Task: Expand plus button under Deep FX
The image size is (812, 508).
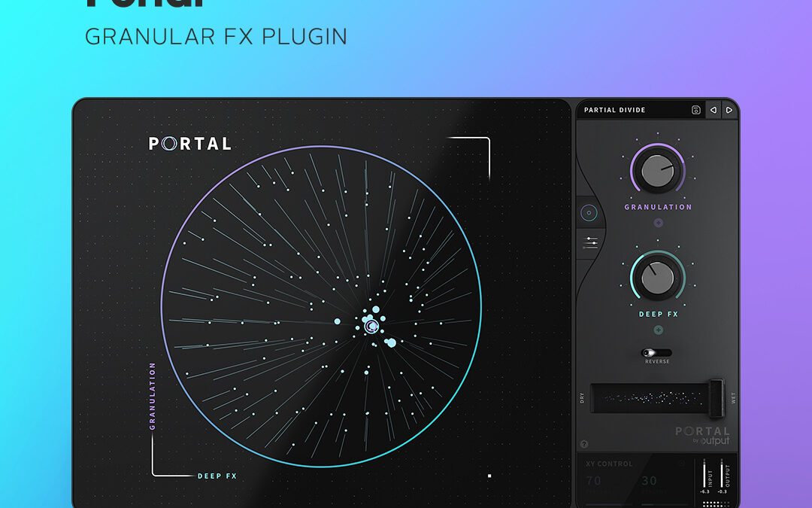Action: click(x=659, y=330)
